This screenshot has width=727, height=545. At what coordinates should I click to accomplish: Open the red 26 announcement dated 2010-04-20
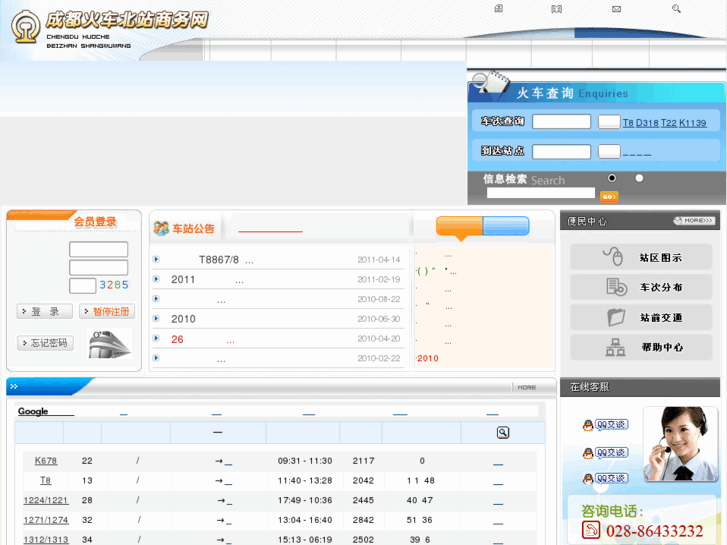[203, 340]
